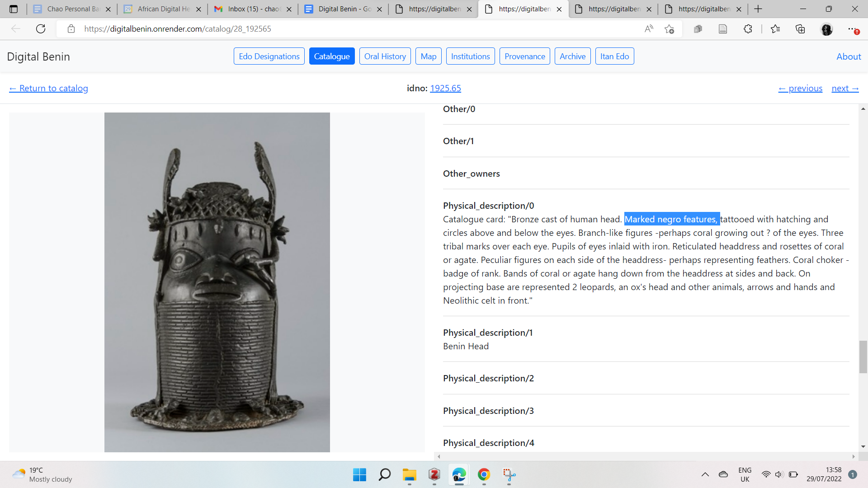Open the Catalogue section
This screenshot has width=868, height=488.
[332, 56]
